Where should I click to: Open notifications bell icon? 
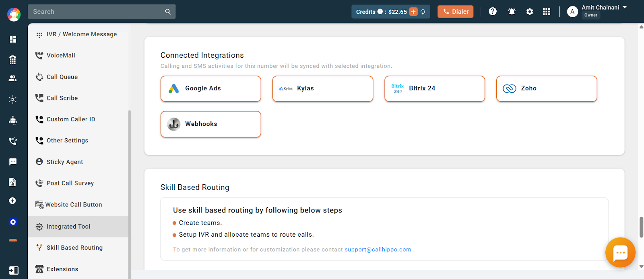(512, 12)
